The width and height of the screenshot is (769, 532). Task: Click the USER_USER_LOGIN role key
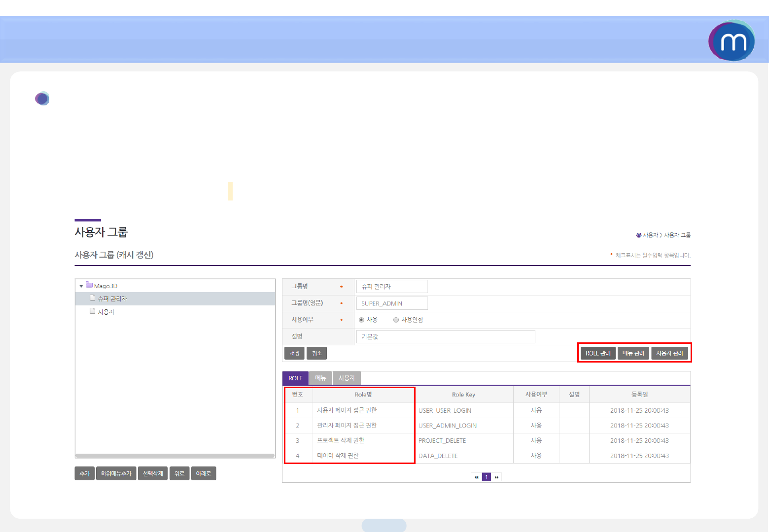445,410
